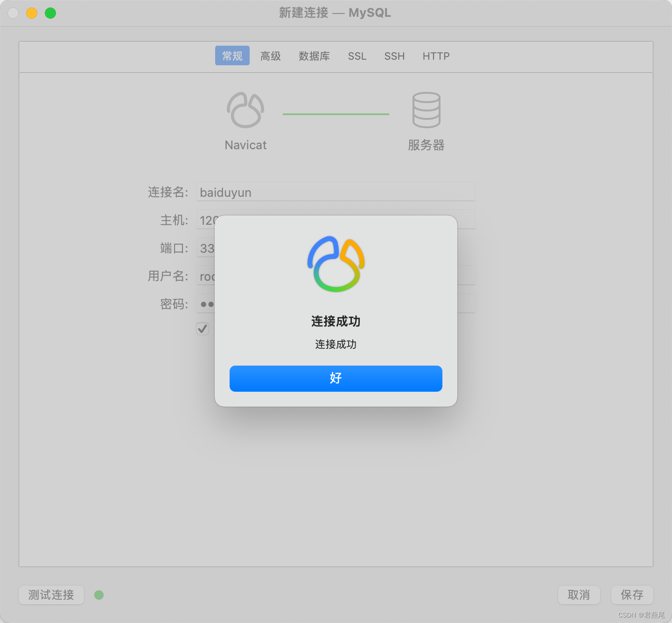Click the 好 button in the success dialog
Screen dimensions: 672x623
coord(336,378)
